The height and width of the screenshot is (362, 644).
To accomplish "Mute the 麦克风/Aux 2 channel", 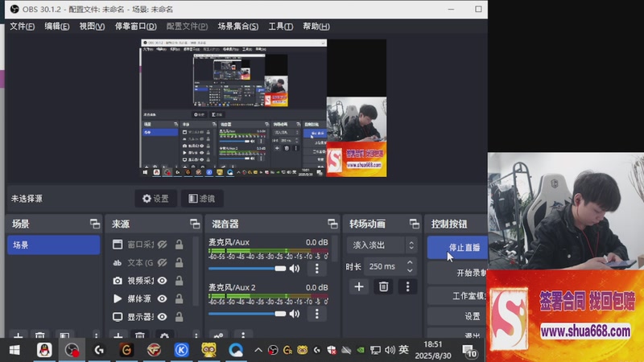I will [295, 314].
